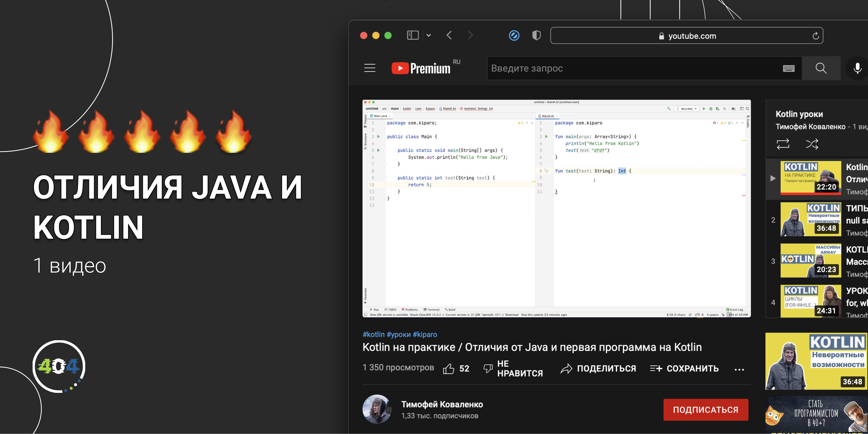The height and width of the screenshot is (434, 868).
Task: Click the run gutter arrow beside 'public class Main'
Action: [378, 136]
